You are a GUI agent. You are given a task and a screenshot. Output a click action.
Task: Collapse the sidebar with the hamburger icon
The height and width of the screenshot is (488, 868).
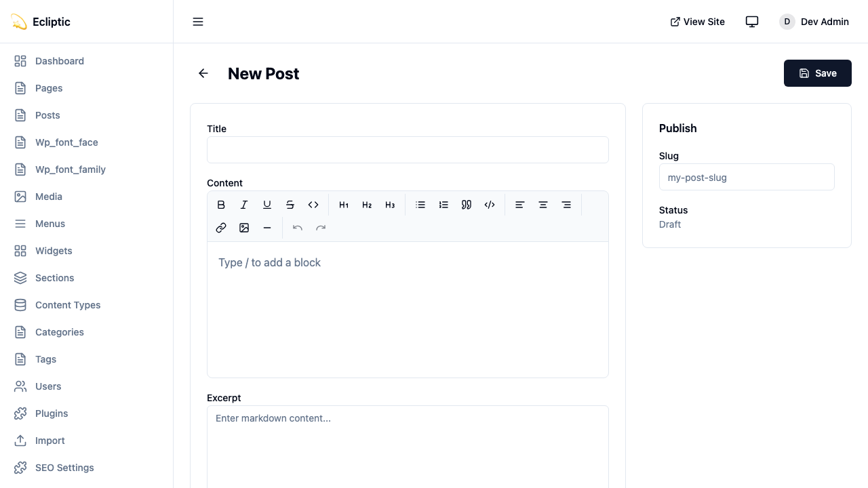pos(198,22)
